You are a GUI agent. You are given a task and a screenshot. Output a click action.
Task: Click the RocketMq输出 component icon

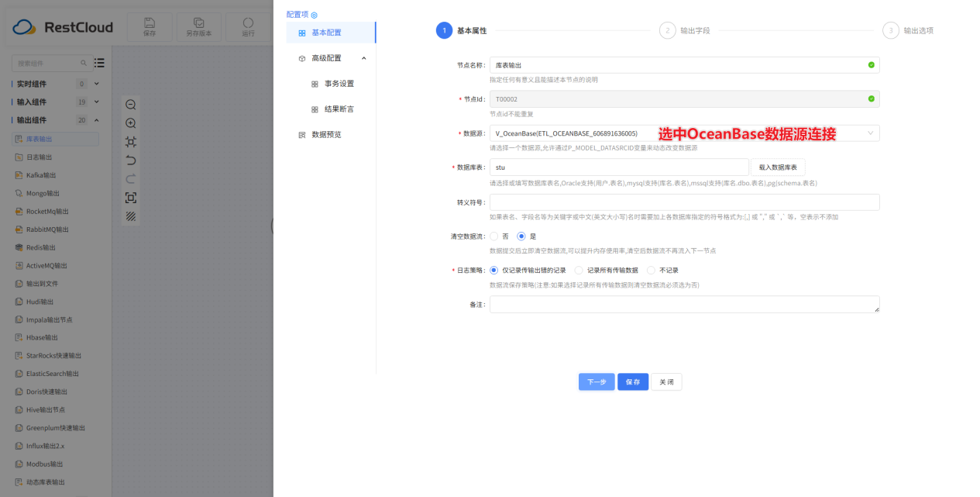19,211
